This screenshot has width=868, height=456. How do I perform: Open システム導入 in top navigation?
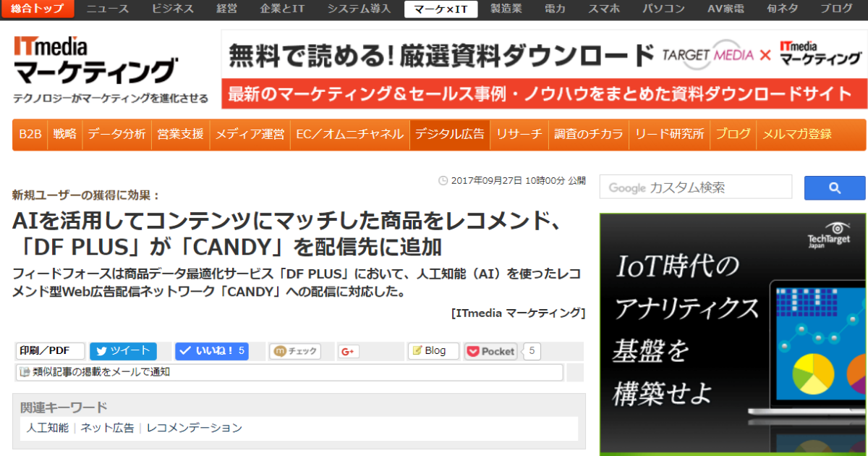(x=359, y=9)
